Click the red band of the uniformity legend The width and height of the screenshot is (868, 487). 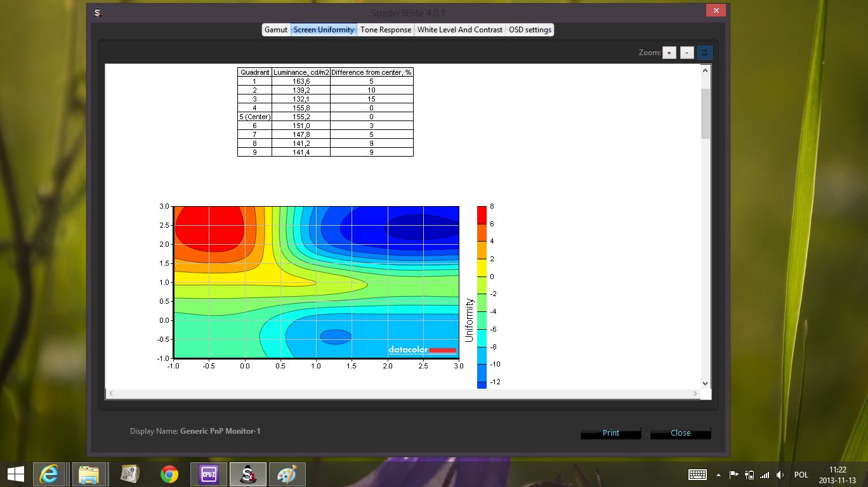[482, 215]
